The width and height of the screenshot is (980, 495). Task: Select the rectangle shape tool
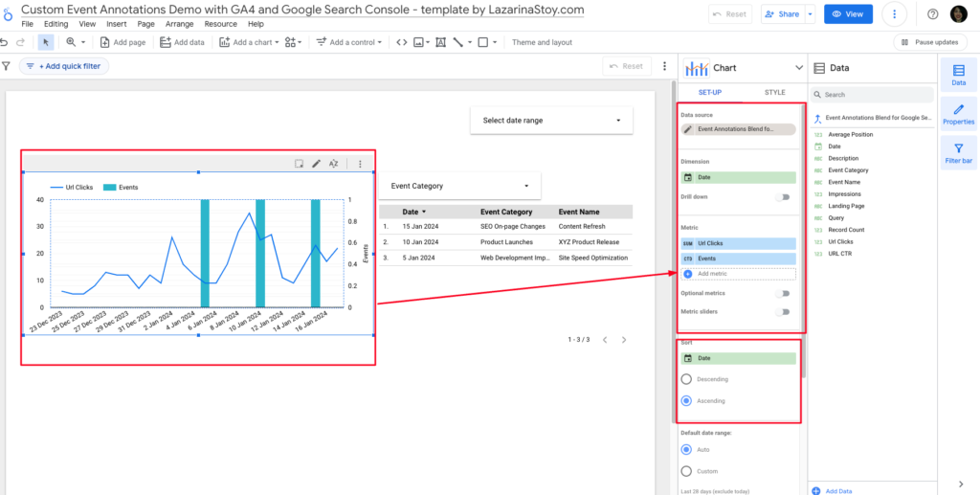tap(483, 42)
